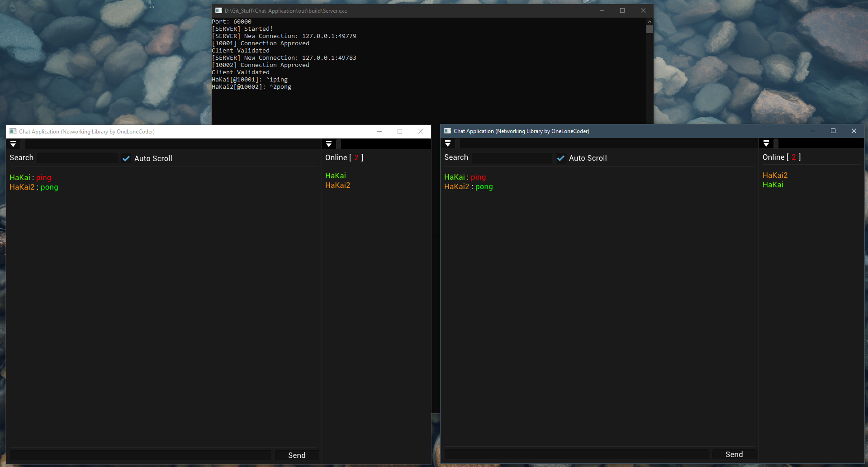
Task: Maximize the left Chat Application window
Action: (400, 131)
